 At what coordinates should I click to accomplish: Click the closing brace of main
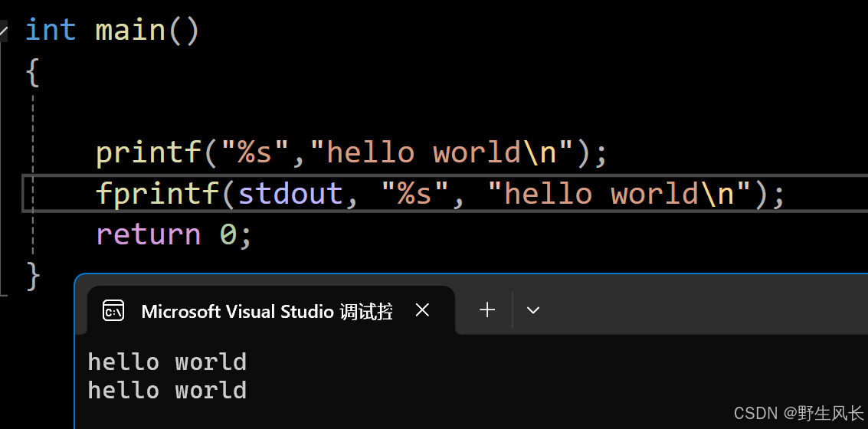point(33,275)
